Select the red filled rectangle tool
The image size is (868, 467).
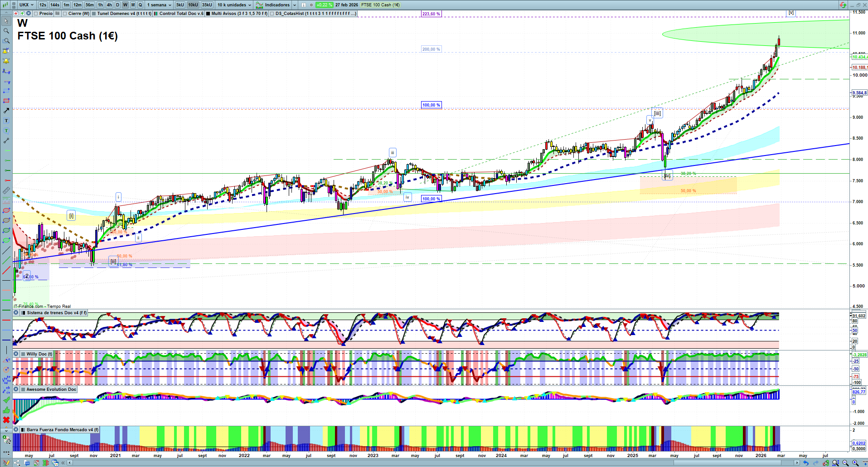pyautogui.click(x=6, y=101)
